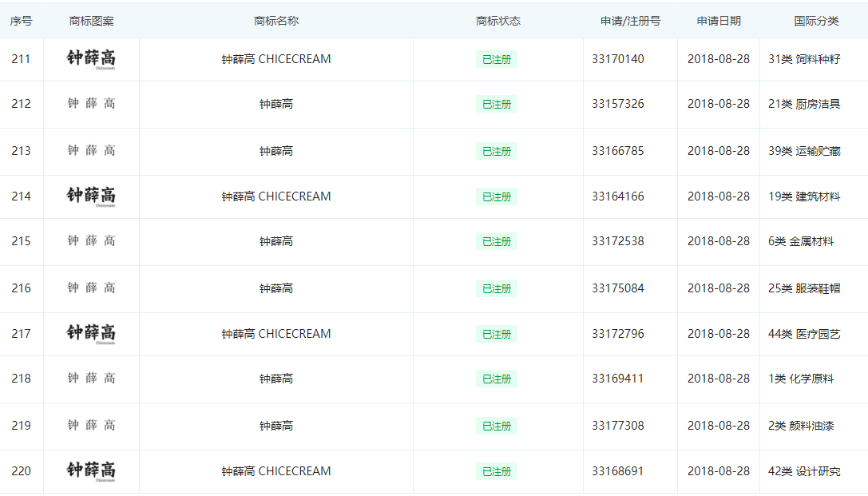868x496 pixels.
Task: Click the 序号 column header
Action: (x=22, y=22)
